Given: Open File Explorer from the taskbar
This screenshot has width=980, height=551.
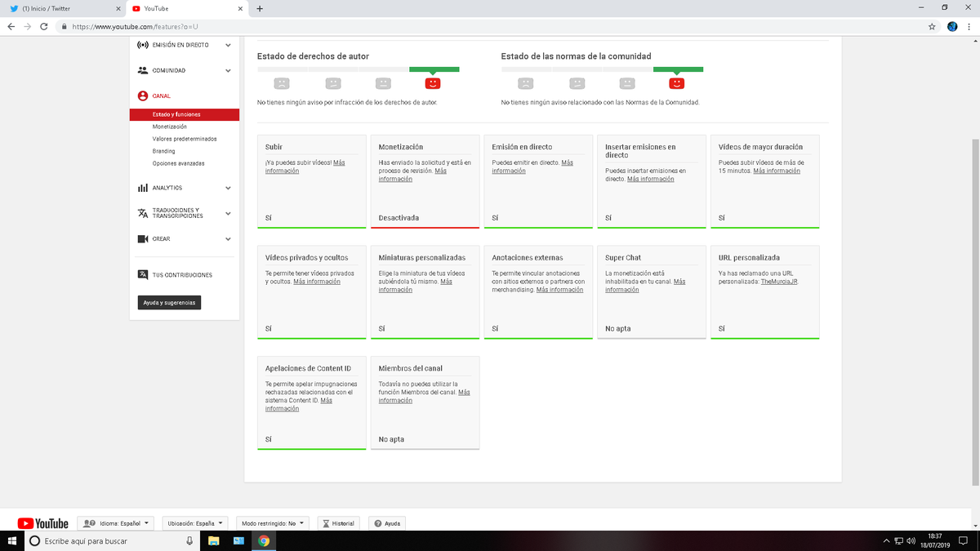Looking at the screenshot, I should click(213, 540).
